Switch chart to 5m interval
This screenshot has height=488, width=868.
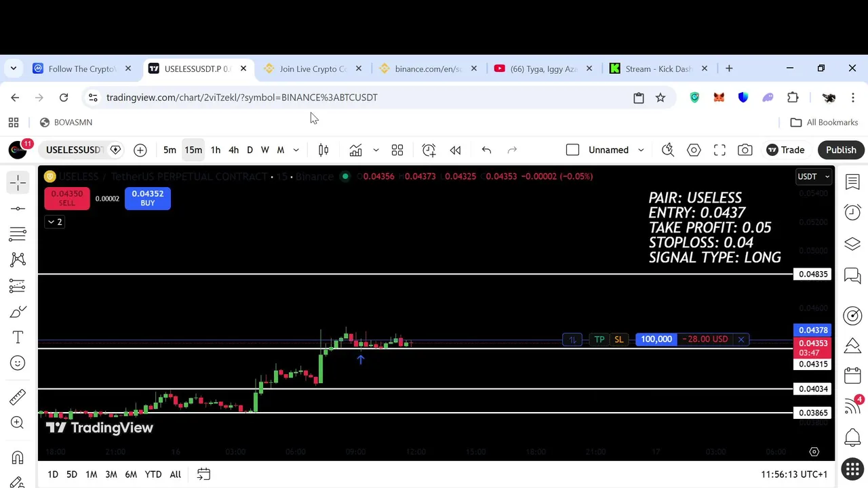tap(170, 150)
